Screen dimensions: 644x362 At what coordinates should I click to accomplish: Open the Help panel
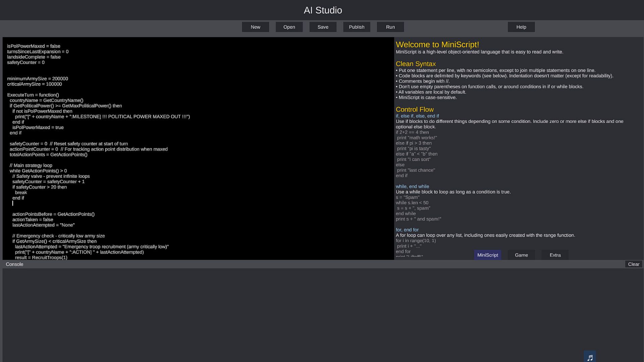(x=521, y=27)
